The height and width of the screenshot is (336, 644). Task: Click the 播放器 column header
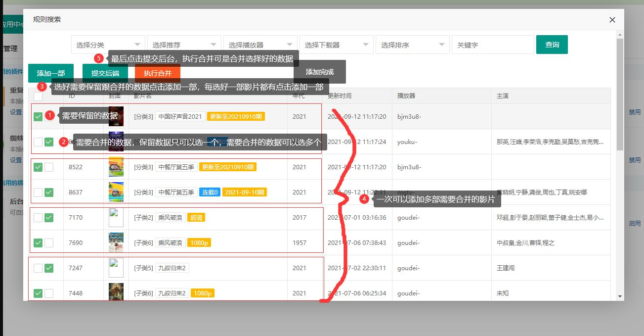[x=406, y=96]
